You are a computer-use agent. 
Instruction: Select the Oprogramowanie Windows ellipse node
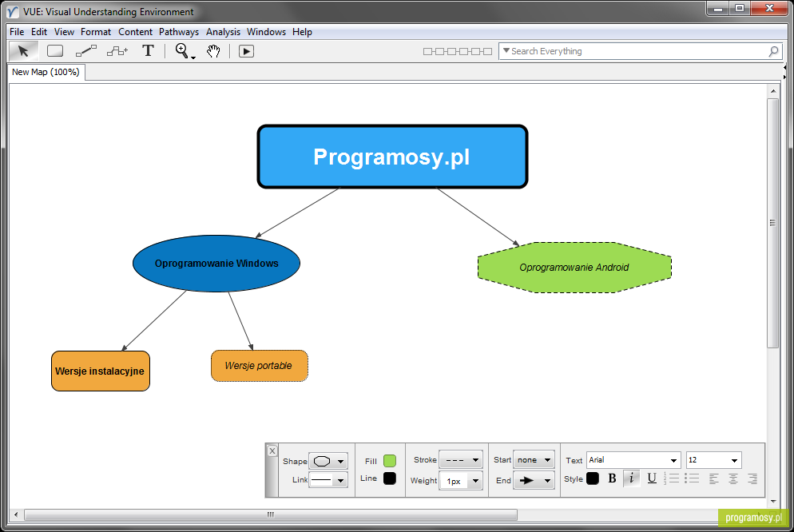(x=216, y=264)
